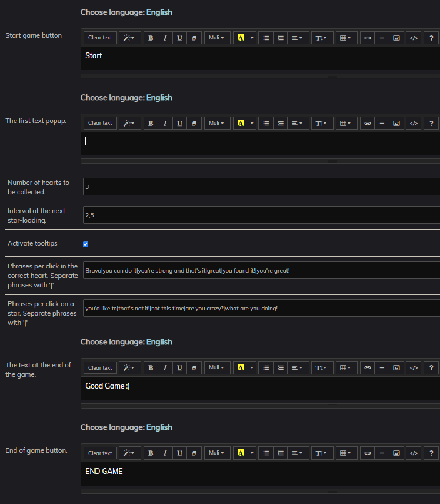440x504 pixels.
Task: Click into the first text popup editing area
Action: (261, 144)
